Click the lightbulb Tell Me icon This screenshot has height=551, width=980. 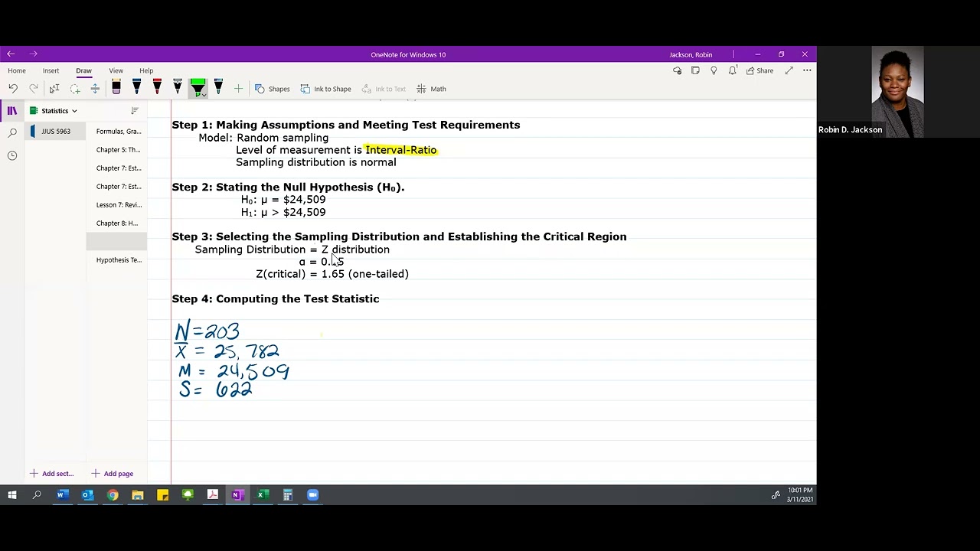coord(714,70)
